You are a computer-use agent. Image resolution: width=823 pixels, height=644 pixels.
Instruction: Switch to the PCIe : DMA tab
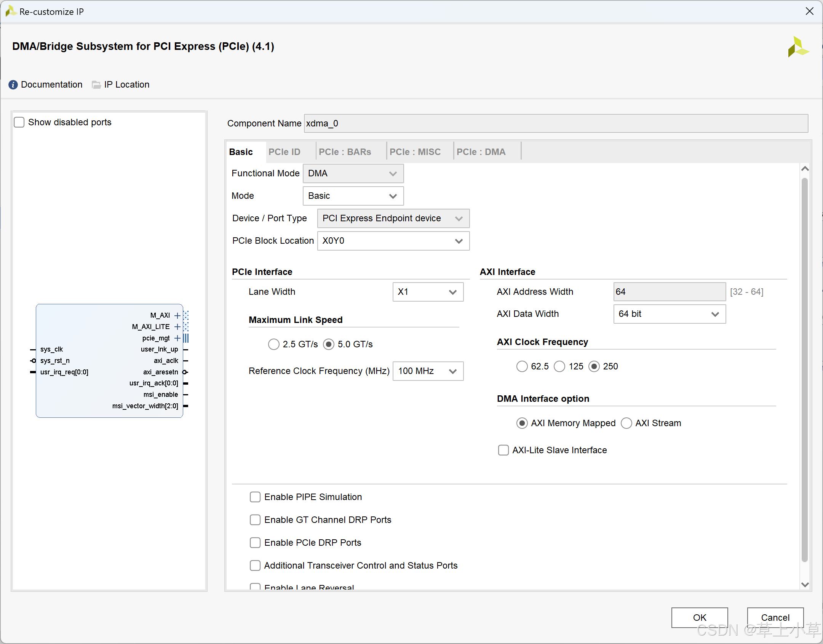pyautogui.click(x=481, y=152)
